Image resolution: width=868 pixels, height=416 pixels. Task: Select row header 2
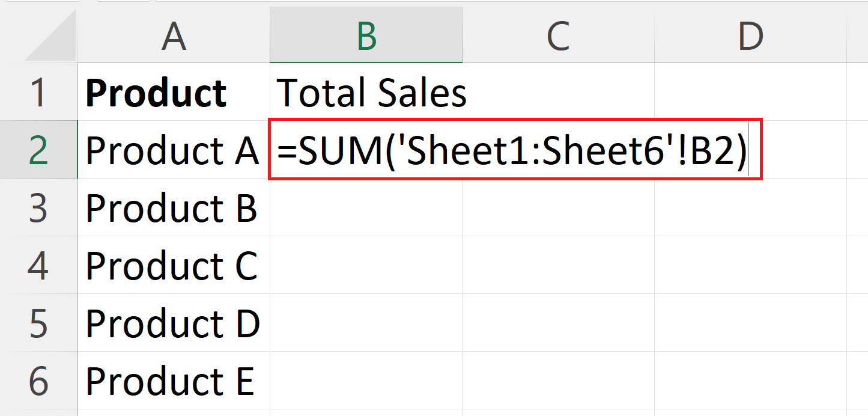[x=38, y=149]
